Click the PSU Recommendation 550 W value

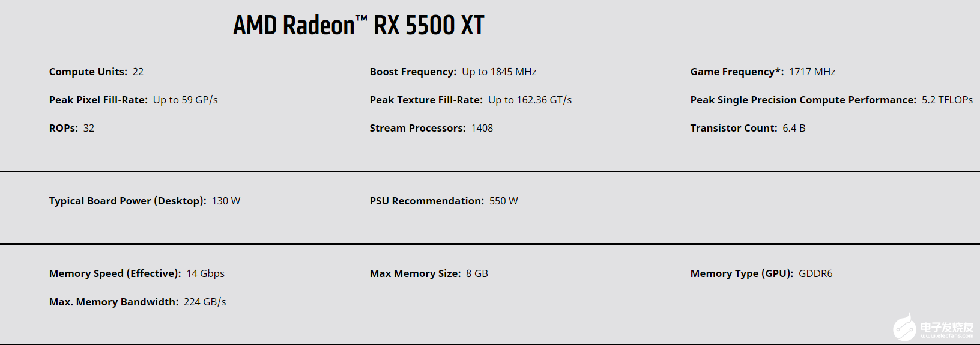coord(504,201)
